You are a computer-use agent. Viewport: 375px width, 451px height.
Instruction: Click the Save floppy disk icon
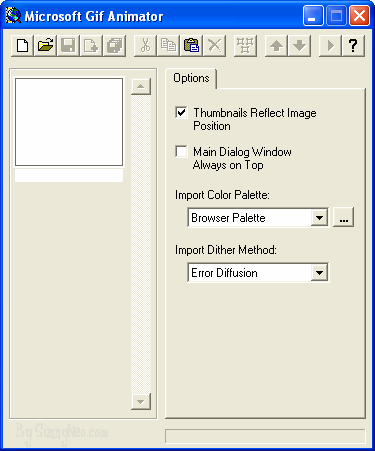point(68,45)
